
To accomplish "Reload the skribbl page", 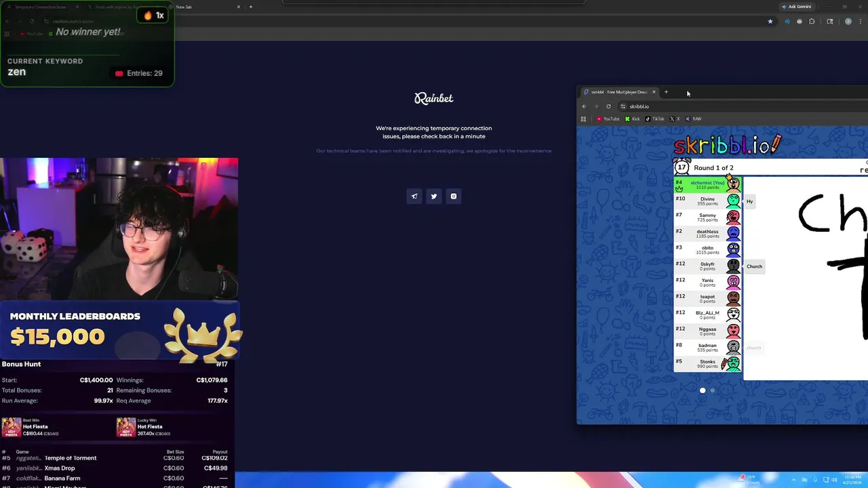I will coord(608,106).
